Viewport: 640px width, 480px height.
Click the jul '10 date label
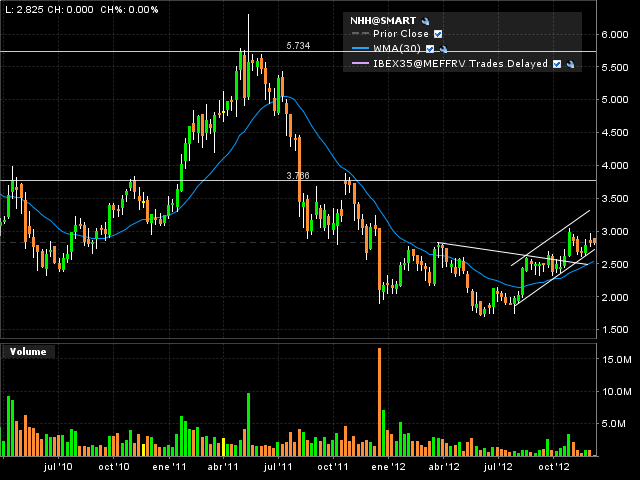pos(58,467)
